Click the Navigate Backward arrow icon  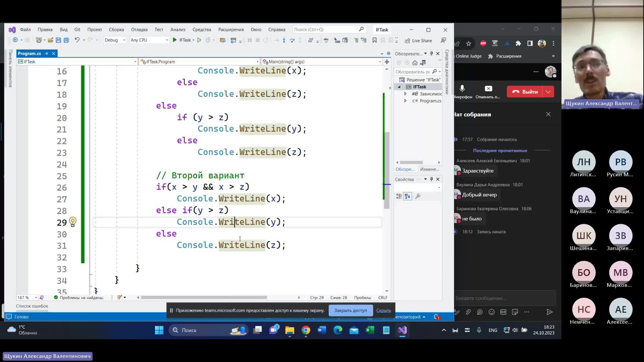point(15,40)
